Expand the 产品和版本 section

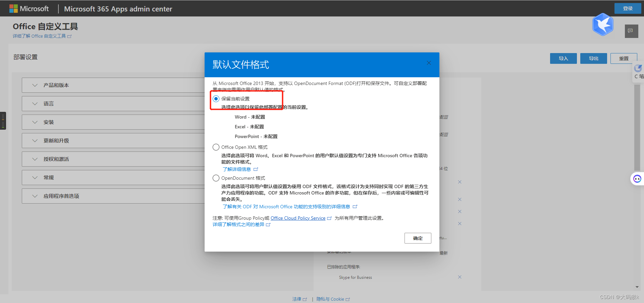point(113,85)
